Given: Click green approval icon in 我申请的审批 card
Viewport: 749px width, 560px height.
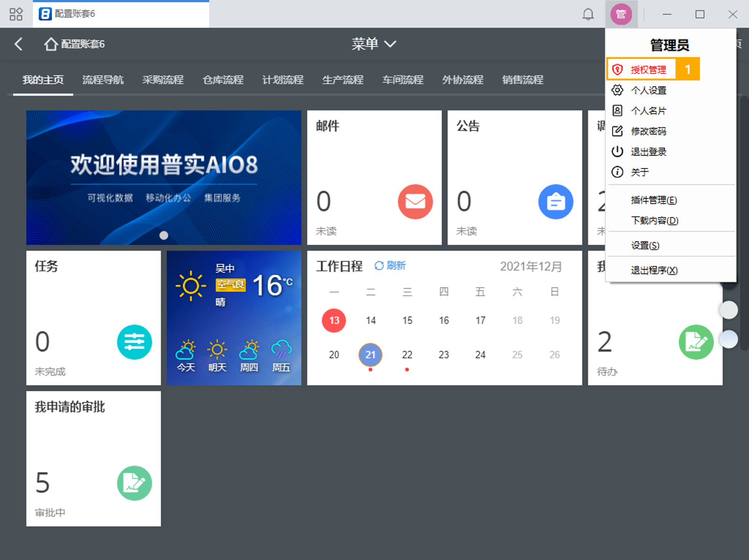Looking at the screenshot, I should click(x=134, y=483).
